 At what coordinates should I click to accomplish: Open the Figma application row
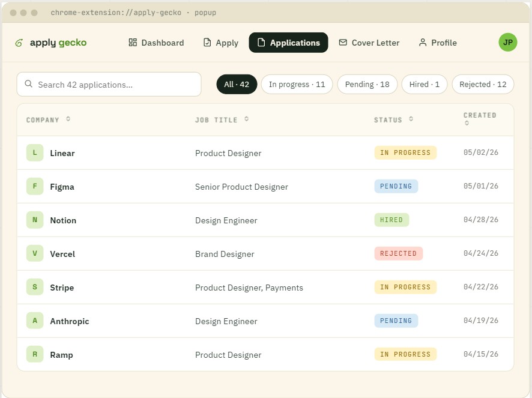tap(265, 186)
